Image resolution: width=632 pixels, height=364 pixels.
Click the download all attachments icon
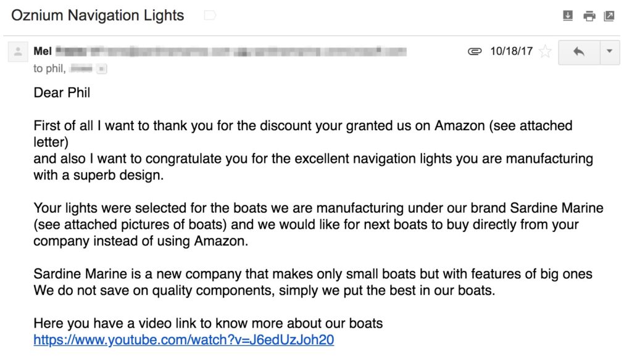568,17
